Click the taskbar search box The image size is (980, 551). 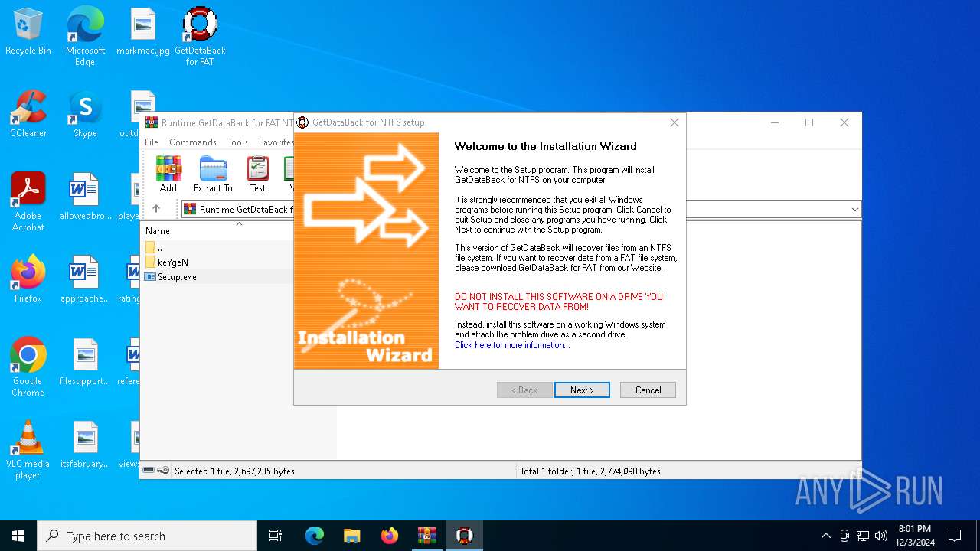click(x=147, y=536)
